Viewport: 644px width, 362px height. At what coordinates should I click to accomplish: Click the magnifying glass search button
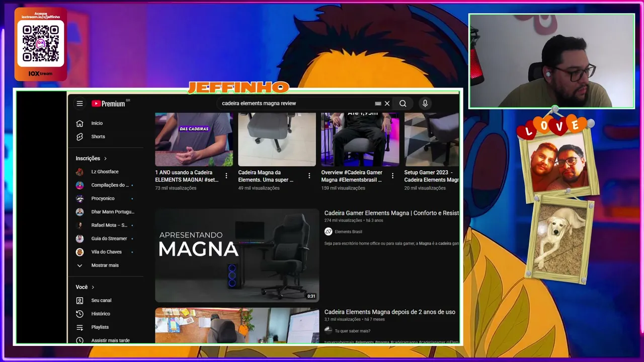coord(403,104)
